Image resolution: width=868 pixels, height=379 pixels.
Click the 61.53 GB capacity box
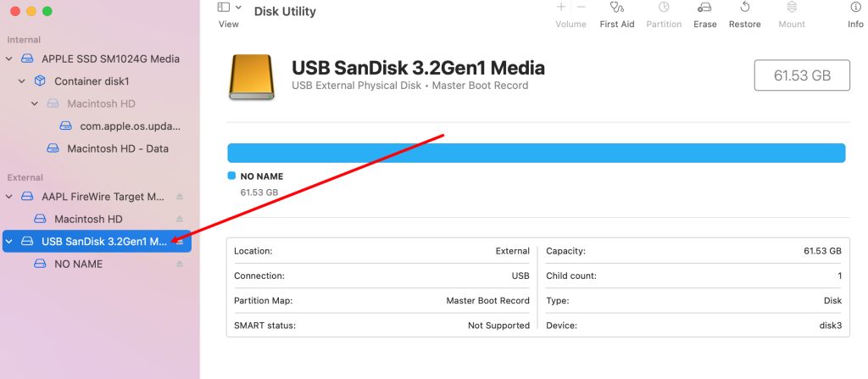click(x=802, y=75)
